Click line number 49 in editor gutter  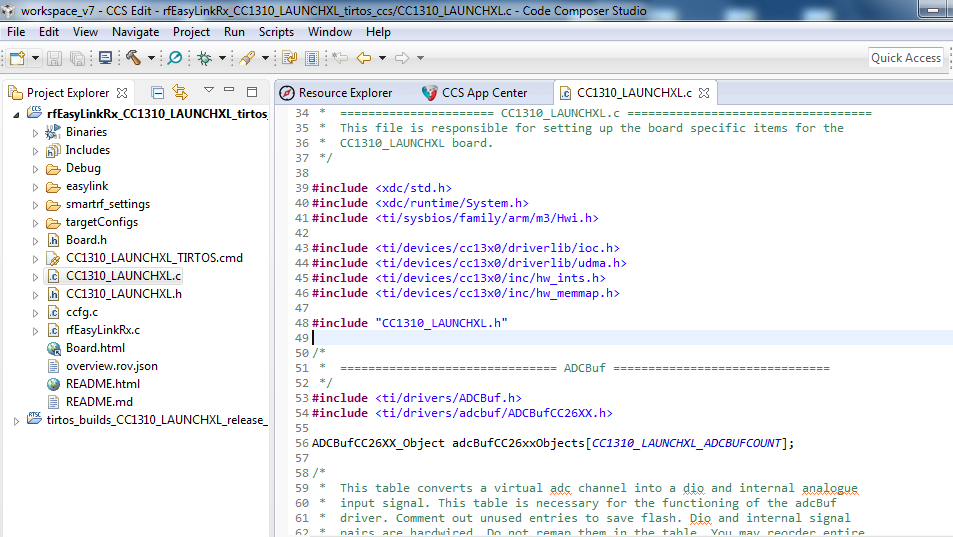302,338
